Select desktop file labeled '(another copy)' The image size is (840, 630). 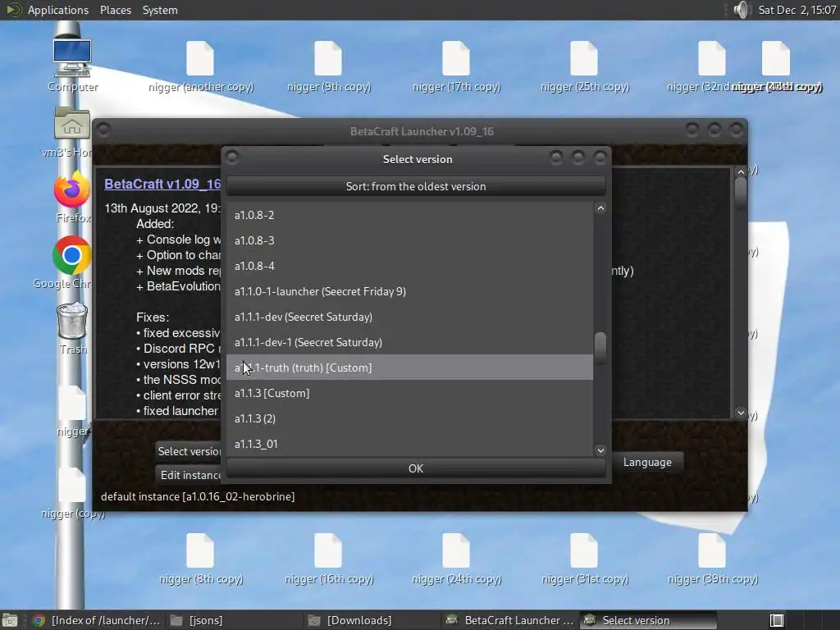coord(200,66)
